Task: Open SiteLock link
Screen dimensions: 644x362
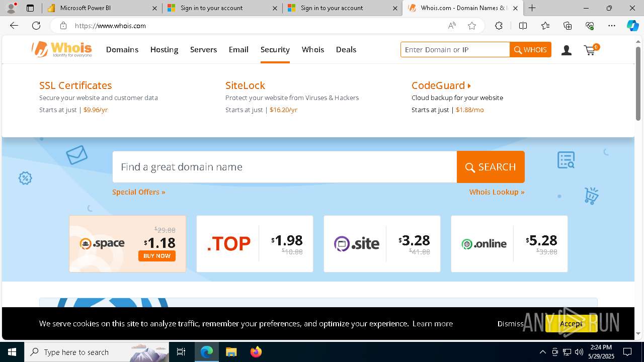Action: click(245, 85)
